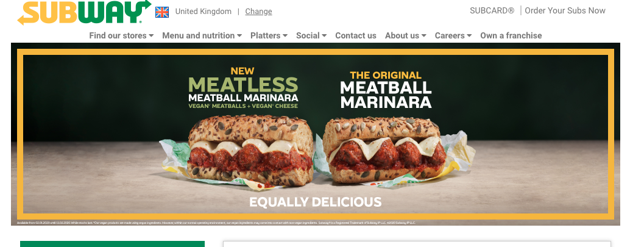Open the SUBCARD® link
The width and height of the screenshot is (644, 247).
(492, 11)
